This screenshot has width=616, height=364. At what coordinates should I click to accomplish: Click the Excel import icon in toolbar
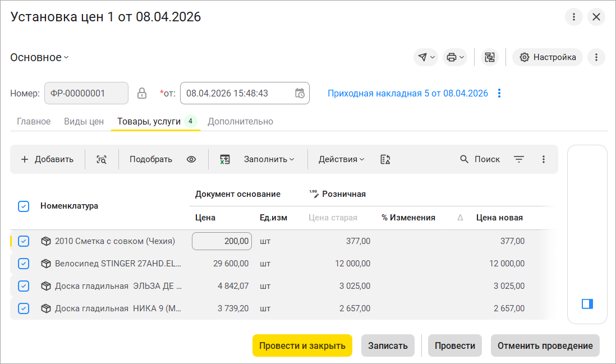225,159
